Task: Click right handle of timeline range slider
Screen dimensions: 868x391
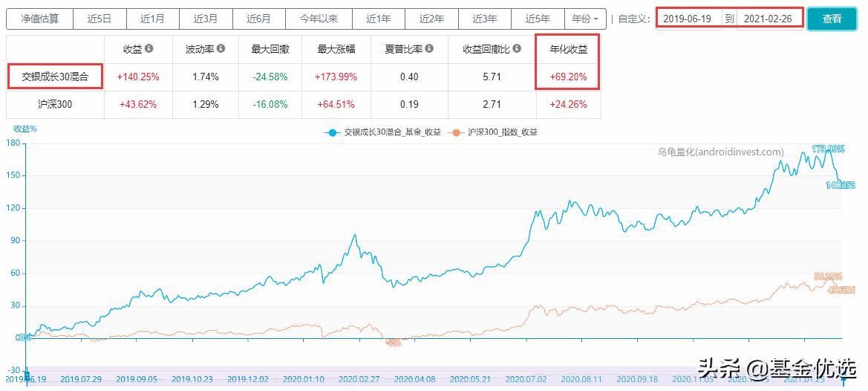Action: [x=844, y=379]
